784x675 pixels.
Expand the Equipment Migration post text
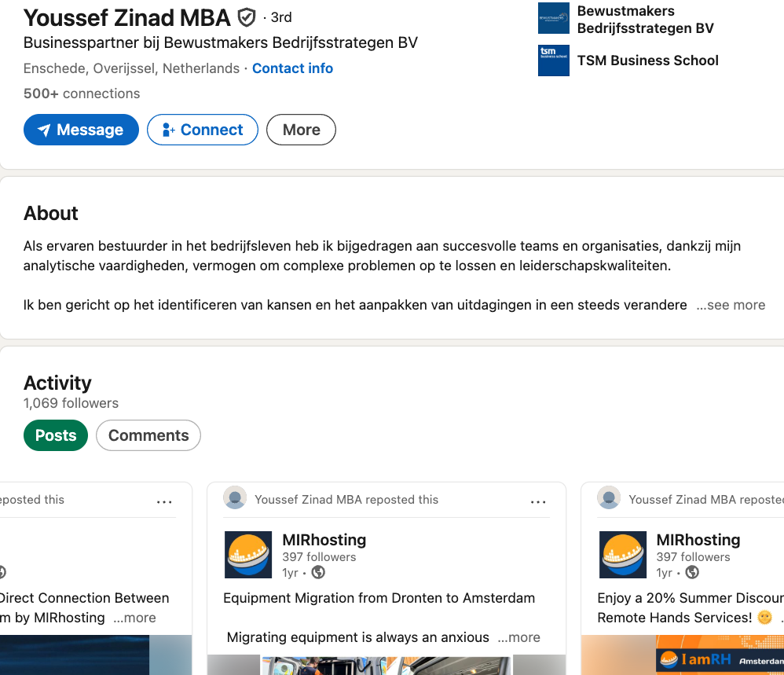point(518,637)
